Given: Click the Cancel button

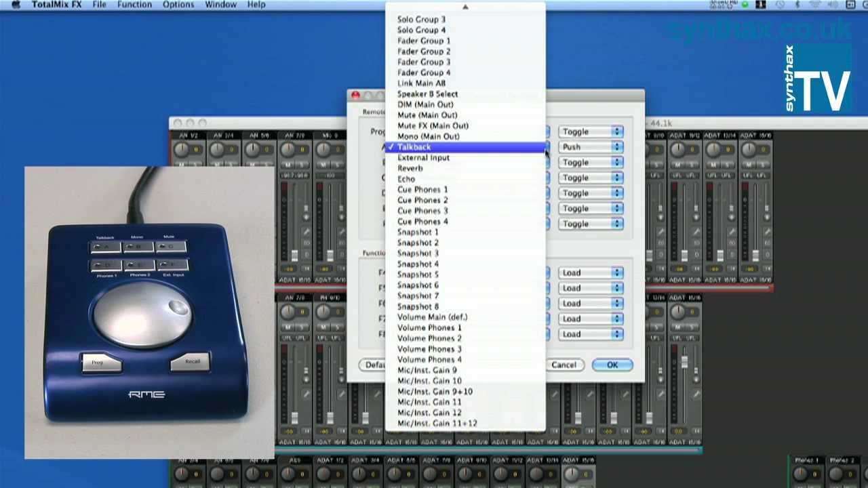Looking at the screenshot, I should point(564,365).
